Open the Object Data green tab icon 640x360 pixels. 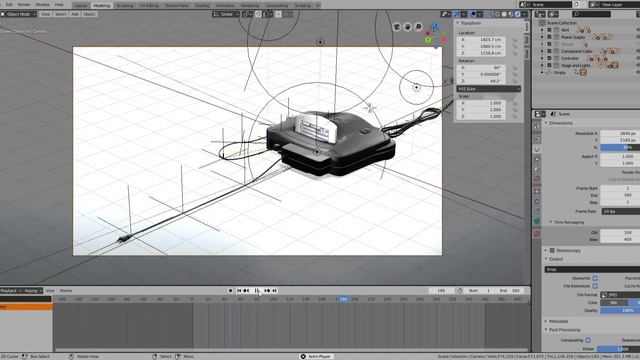tap(537, 221)
